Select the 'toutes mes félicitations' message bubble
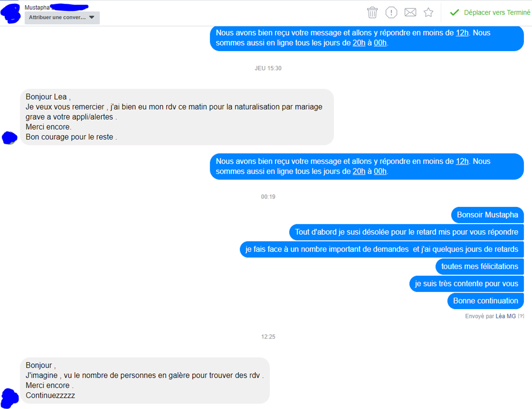The image size is (532, 409). 480,266
